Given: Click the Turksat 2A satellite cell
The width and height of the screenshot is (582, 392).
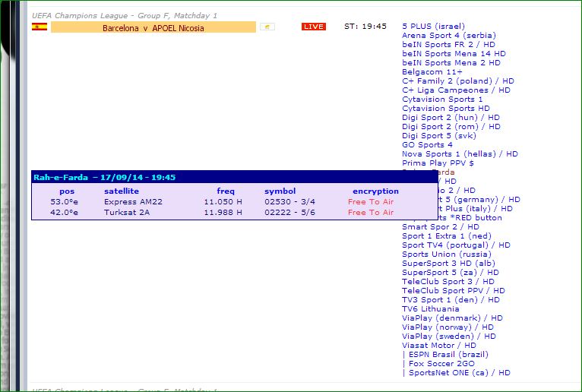Looking at the screenshot, I should (127, 213).
